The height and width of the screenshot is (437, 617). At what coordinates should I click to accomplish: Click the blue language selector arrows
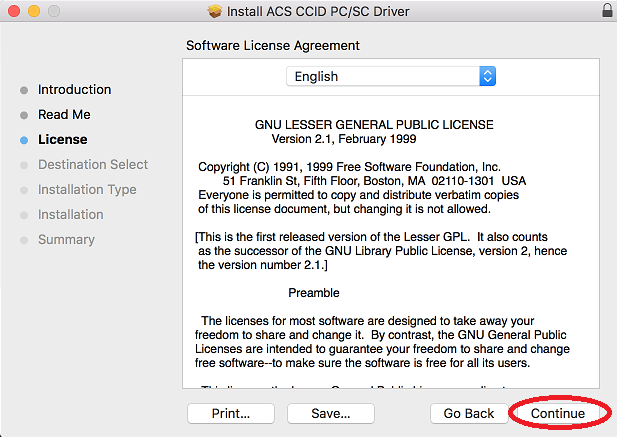click(x=488, y=76)
